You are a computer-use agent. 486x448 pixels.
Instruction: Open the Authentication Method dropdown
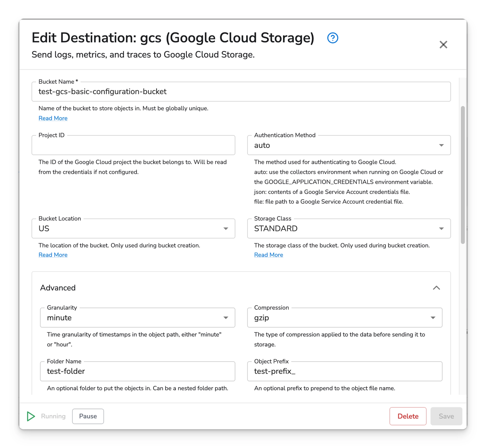click(x=441, y=145)
